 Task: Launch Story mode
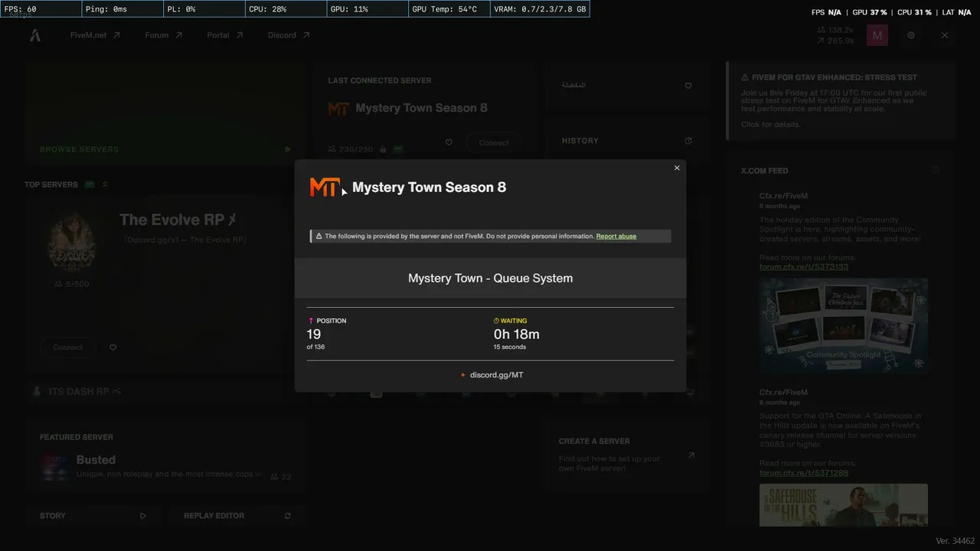click(x=93, y=516)
